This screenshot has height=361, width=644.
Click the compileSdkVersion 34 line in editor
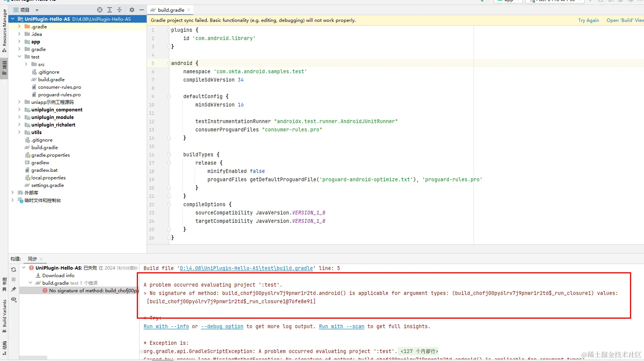pos(214,80)
